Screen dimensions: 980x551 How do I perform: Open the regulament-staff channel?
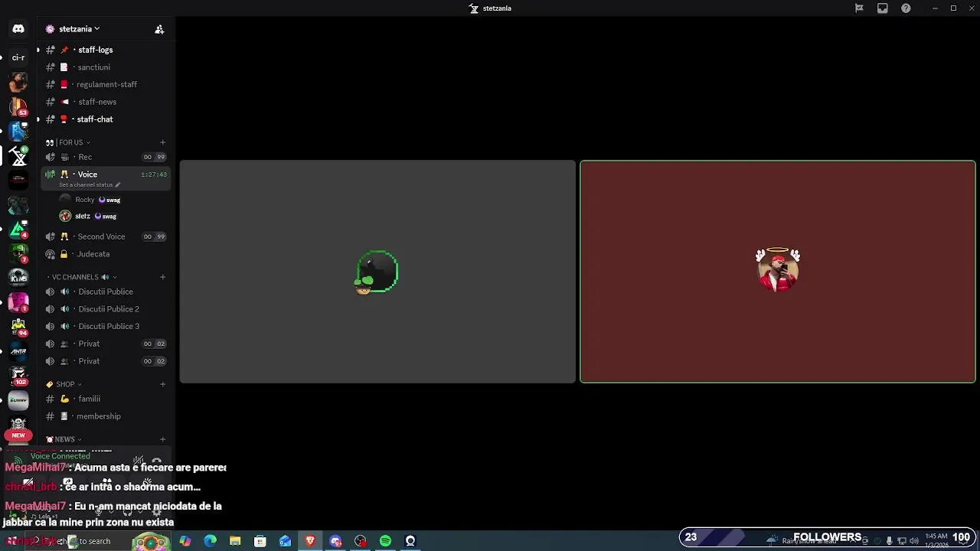pyautogui.click(x=106, y=84)
